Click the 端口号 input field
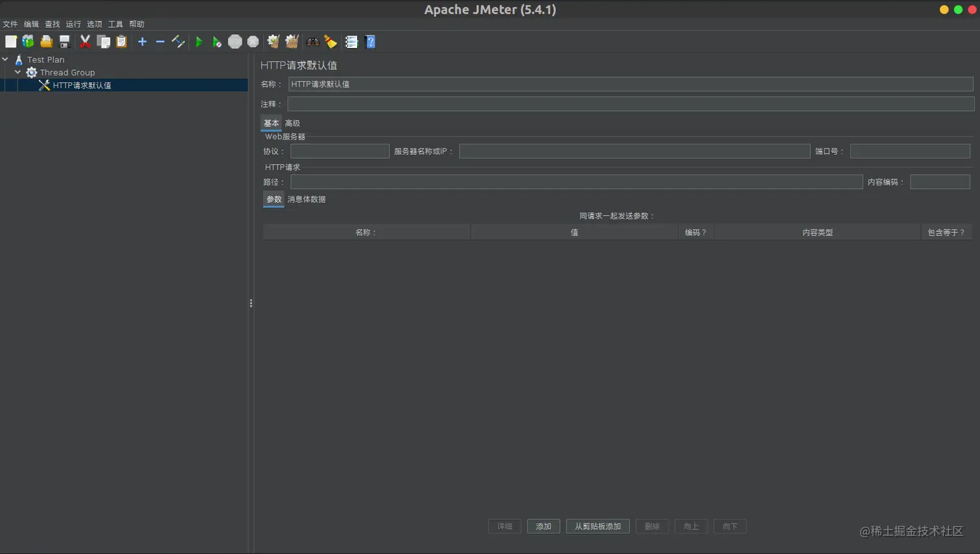 pos(910,151)
